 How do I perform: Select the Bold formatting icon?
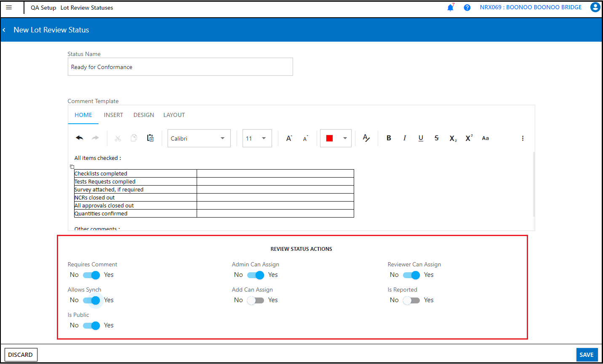(388, 138)
